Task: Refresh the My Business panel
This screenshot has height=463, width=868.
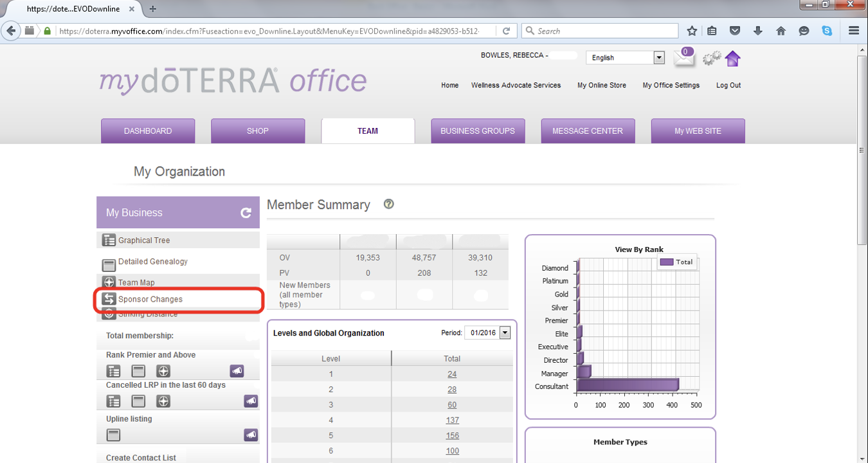Action: pos(246,213)
